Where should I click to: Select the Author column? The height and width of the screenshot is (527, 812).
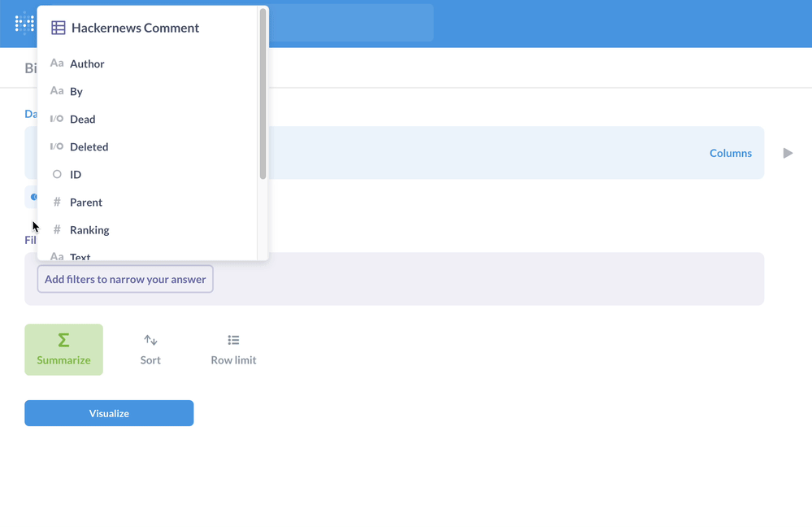[x=86, y=63]
